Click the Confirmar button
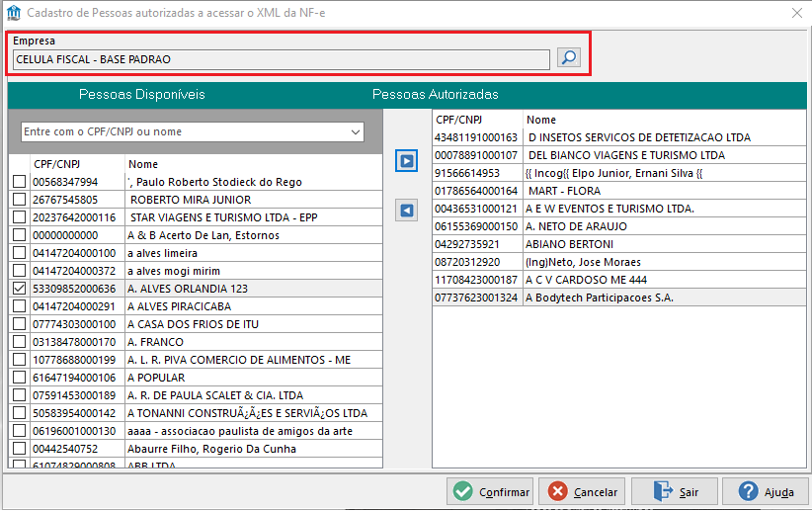The height and width of the screenshot is (511, 812). [490, 491]
